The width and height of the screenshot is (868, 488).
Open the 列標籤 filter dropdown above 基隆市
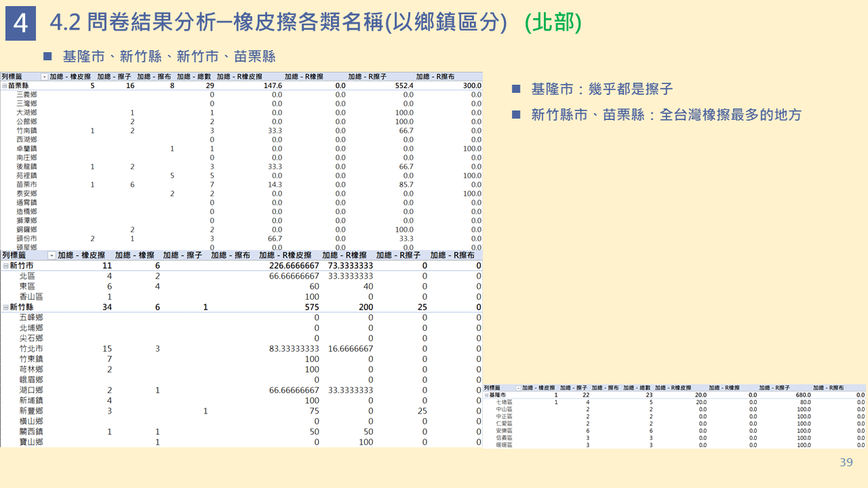click(x=519, y=388)
